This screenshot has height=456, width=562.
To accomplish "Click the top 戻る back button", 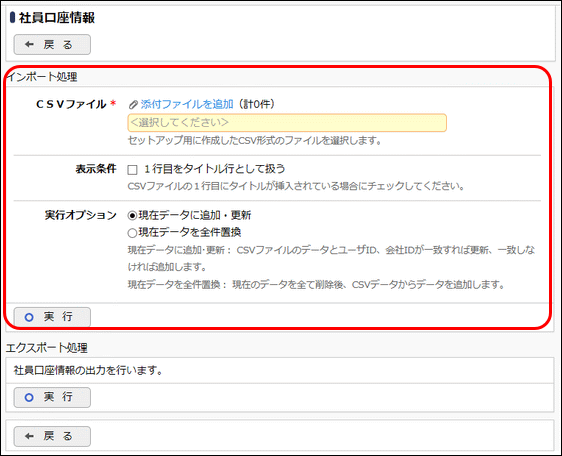I will pyautogui.click(x=52, y=44).
